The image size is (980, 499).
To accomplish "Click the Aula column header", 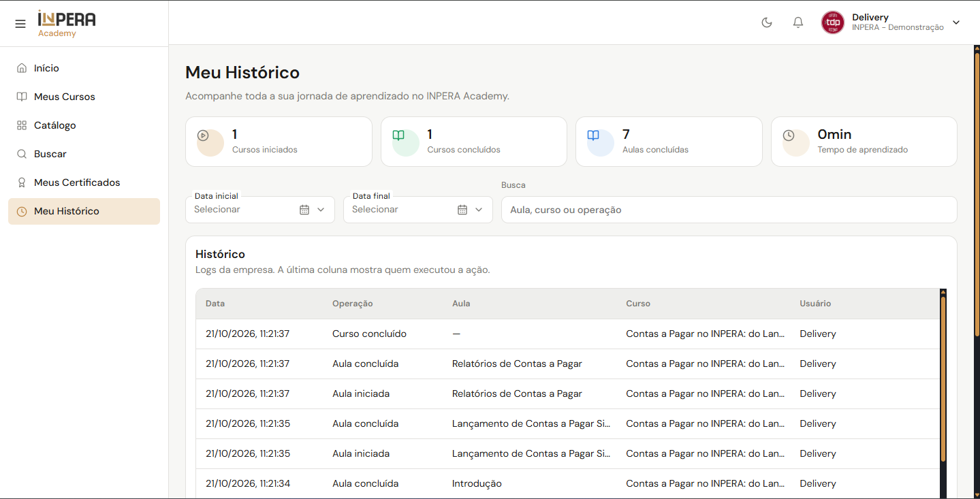I will [x=461, y=304].
